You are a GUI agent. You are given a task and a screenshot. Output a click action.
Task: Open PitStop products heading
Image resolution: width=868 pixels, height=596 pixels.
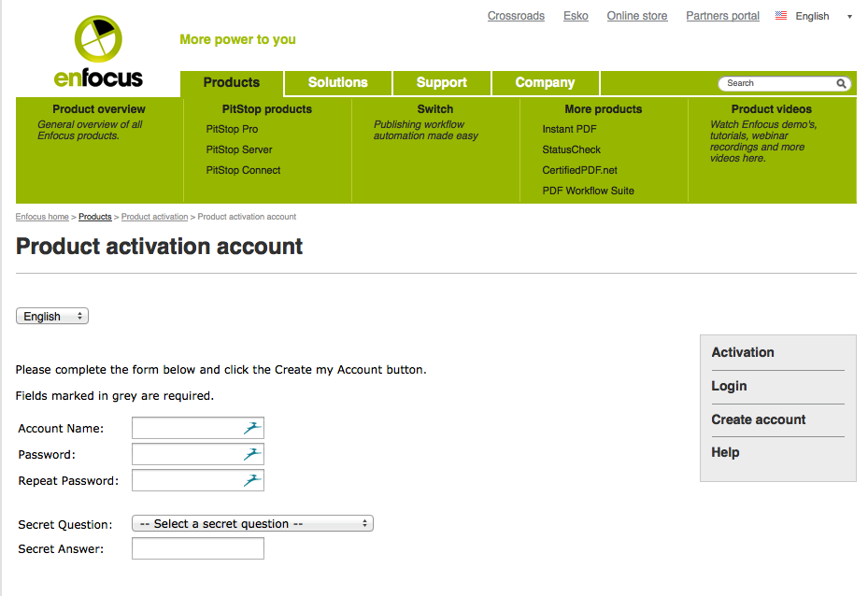267,109
